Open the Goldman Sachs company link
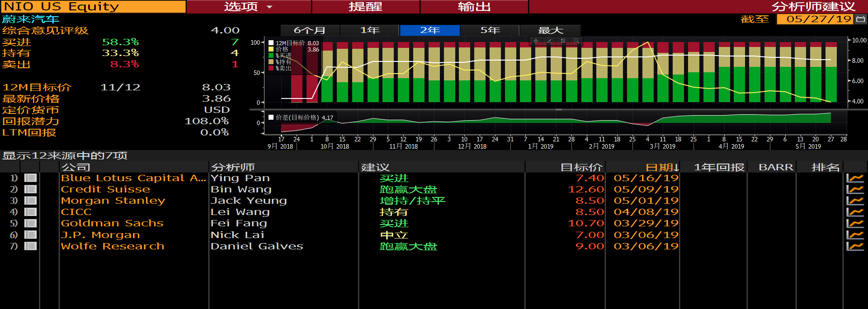Screen dimensions: 868x309 [112, 223]
